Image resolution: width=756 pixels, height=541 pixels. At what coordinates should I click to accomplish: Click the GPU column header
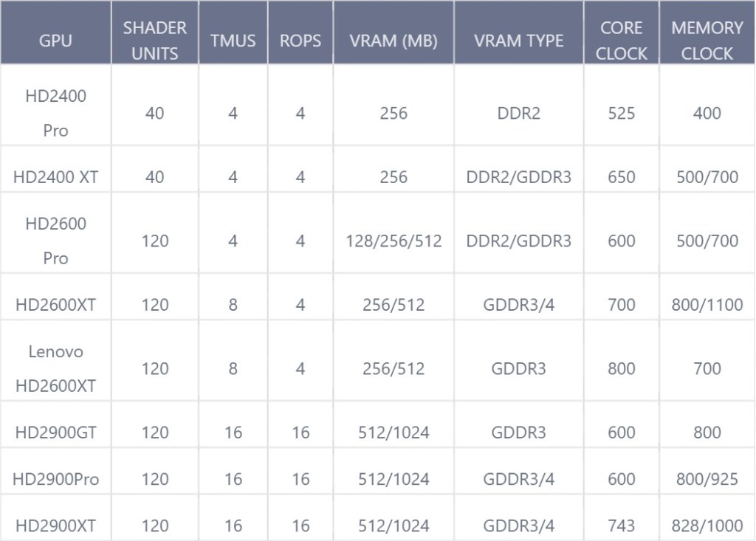(x=55, y=41)
